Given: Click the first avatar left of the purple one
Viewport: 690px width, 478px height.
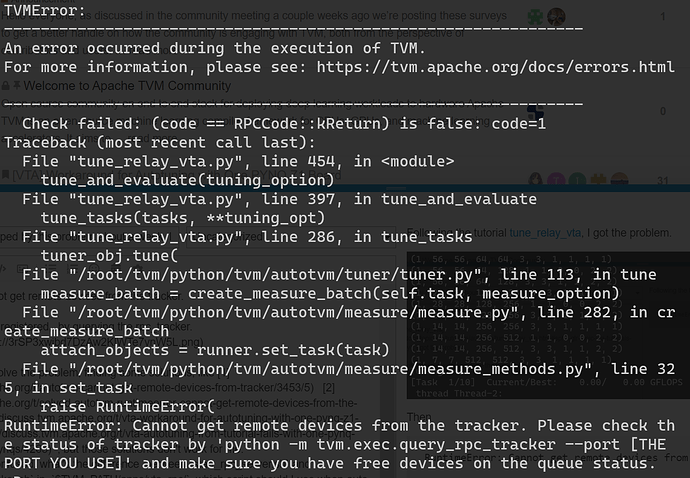Looking at the screenshot, I should click(x=536, y=181).
